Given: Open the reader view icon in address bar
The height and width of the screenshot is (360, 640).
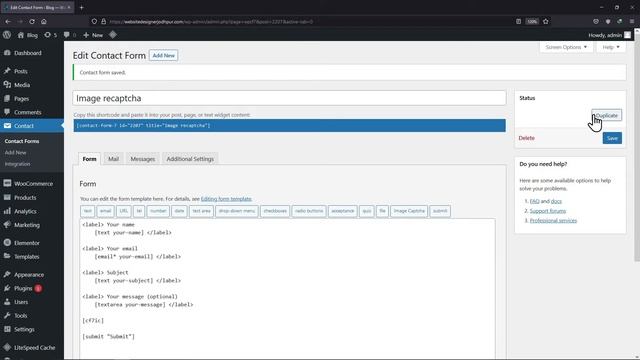Looking at the screenshot, I should (518, 21).
